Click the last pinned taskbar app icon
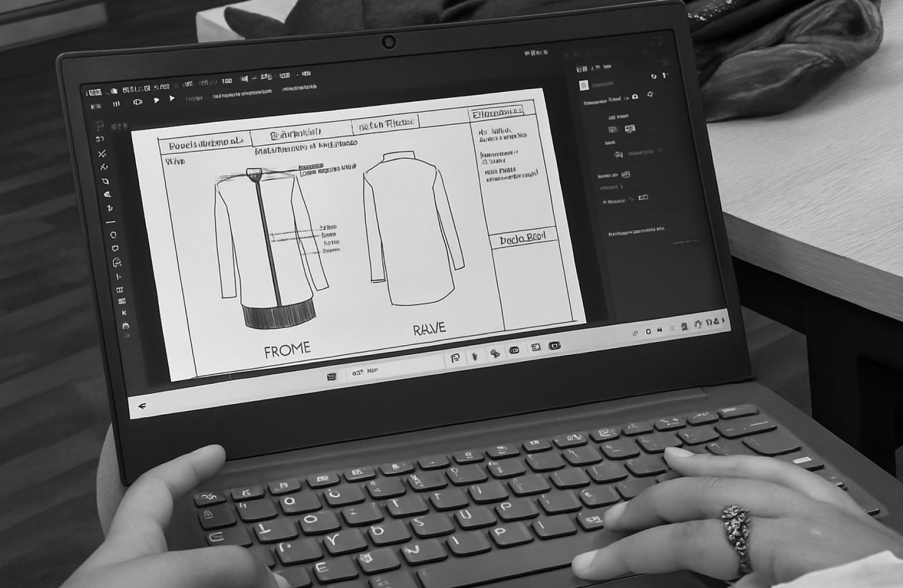Image resolution: width=903 pixels, height=588 pixels. click(x=554, y=346)
